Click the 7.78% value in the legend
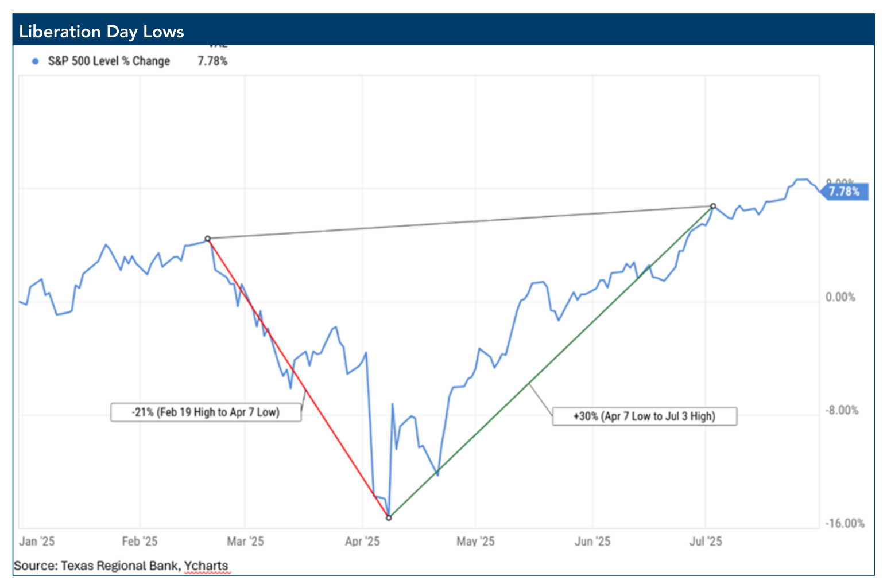The width and height of the screenshot is (887, 588). 212,61
